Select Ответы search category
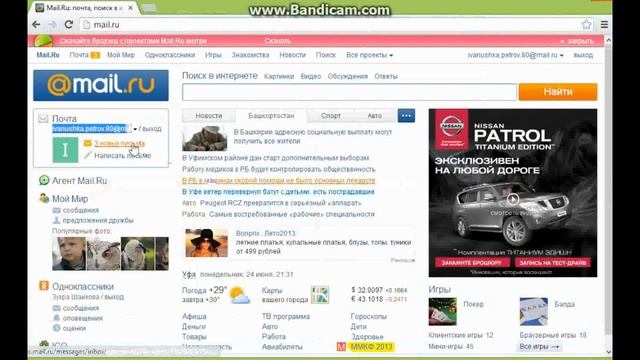Image resolution: width=640 pixels, height=360 pixels. click(x=386, y=76)
